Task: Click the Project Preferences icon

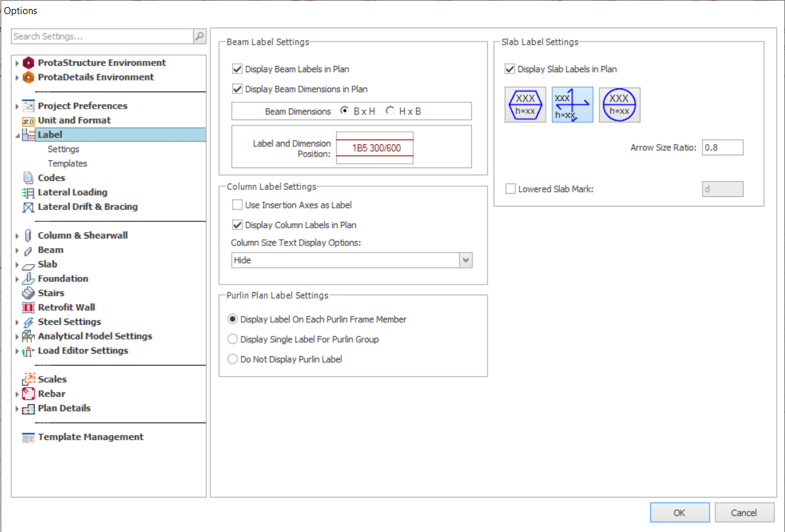Action: (x=28, y=106)
